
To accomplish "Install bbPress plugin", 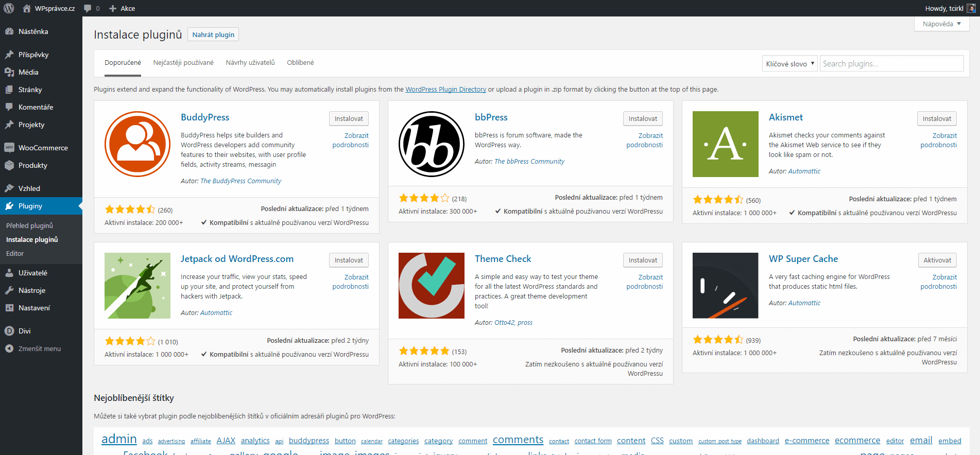I will tap(643, 118).
